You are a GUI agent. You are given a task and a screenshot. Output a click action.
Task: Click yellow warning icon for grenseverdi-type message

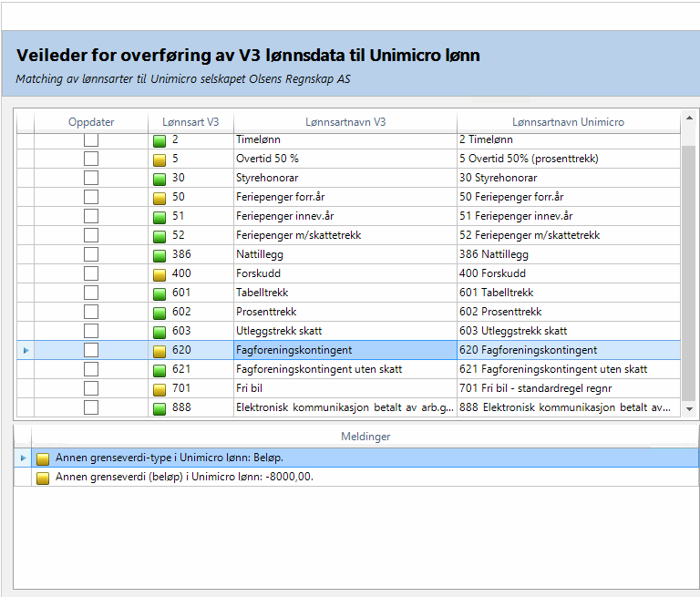click(x=43, y=458)
